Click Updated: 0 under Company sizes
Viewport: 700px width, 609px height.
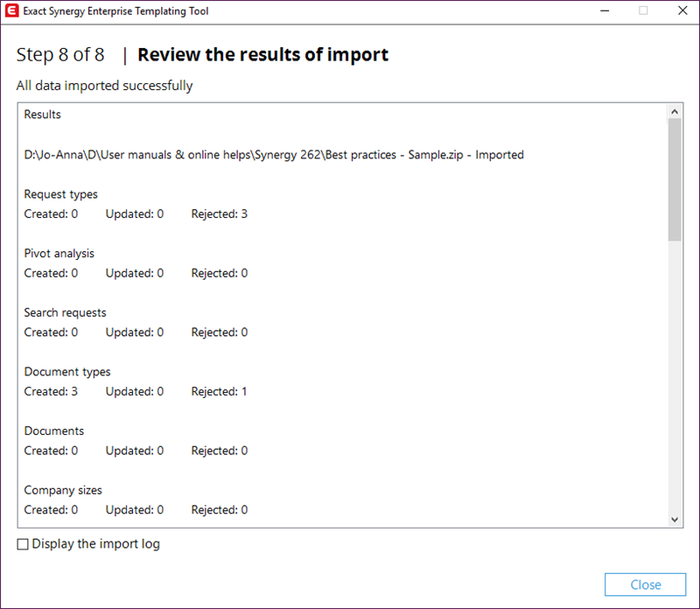(x=135, y=509)
